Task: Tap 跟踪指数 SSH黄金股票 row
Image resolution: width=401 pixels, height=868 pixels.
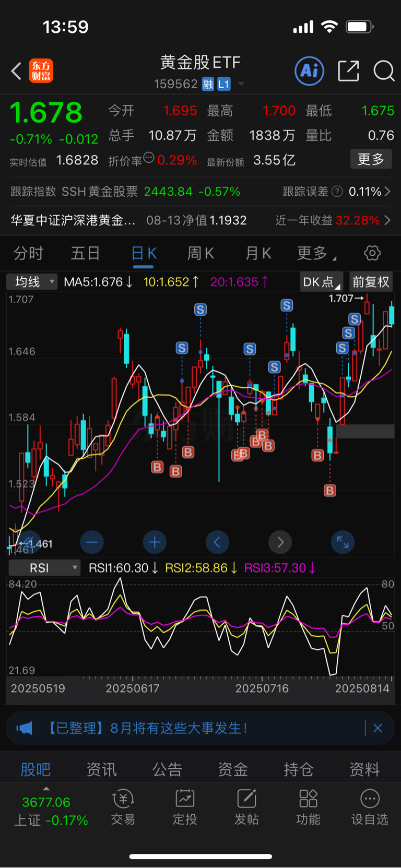Action: [125, 192]
